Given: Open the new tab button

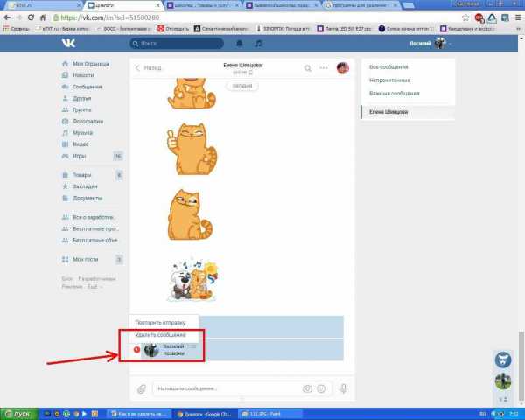Looking at the screenshot, I should 408,5.
